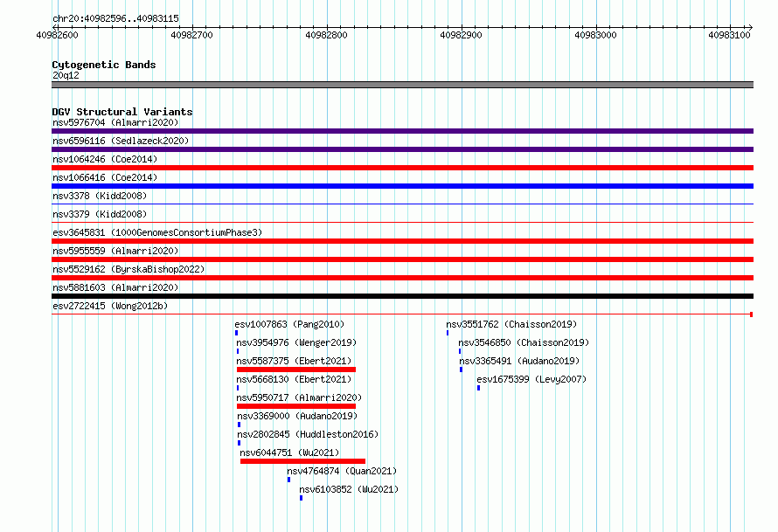This screenshot has height=532, width=778.
Task: Open the nsv1066416 (Coe2014) variant label
Action: pos(105,177)
